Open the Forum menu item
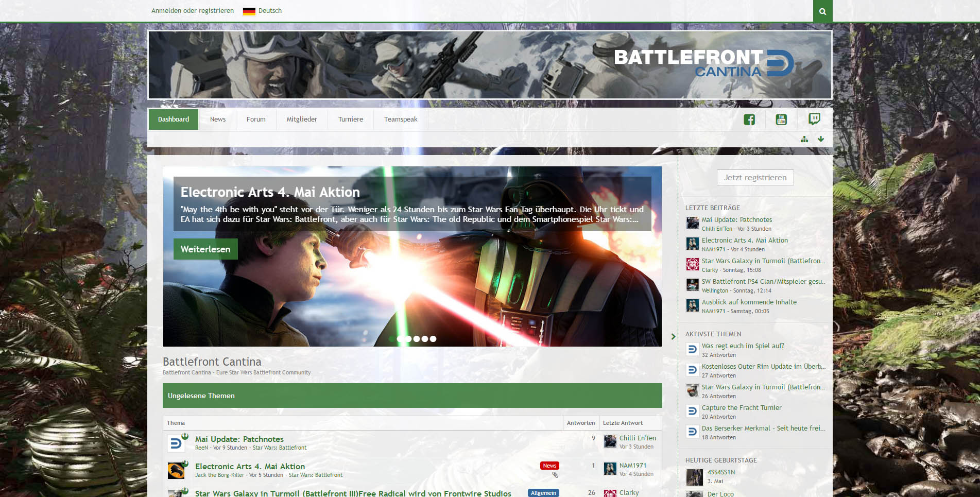980x497 pixels. (256, 119)
